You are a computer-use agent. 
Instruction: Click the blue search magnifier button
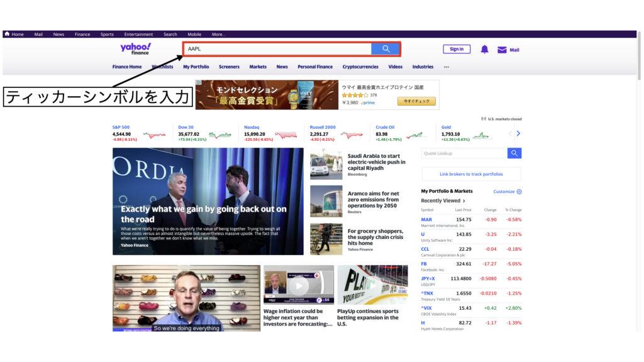tap(386, 49)
